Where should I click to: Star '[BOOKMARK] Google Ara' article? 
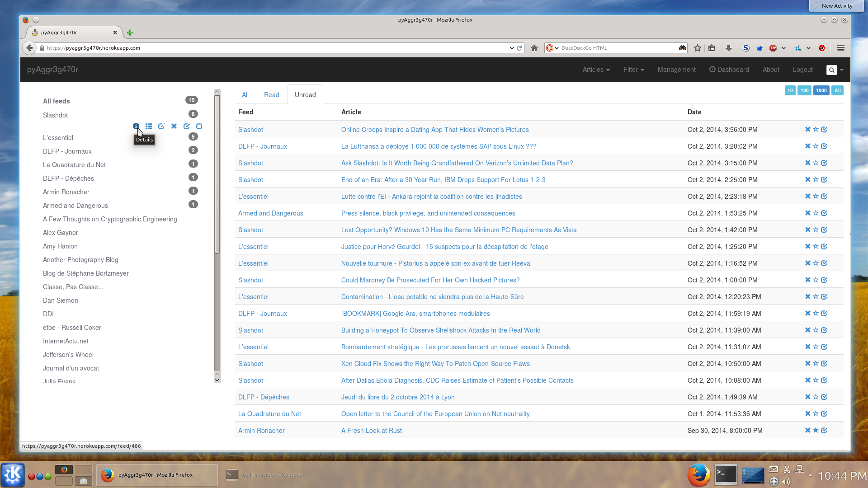(816, 314)
